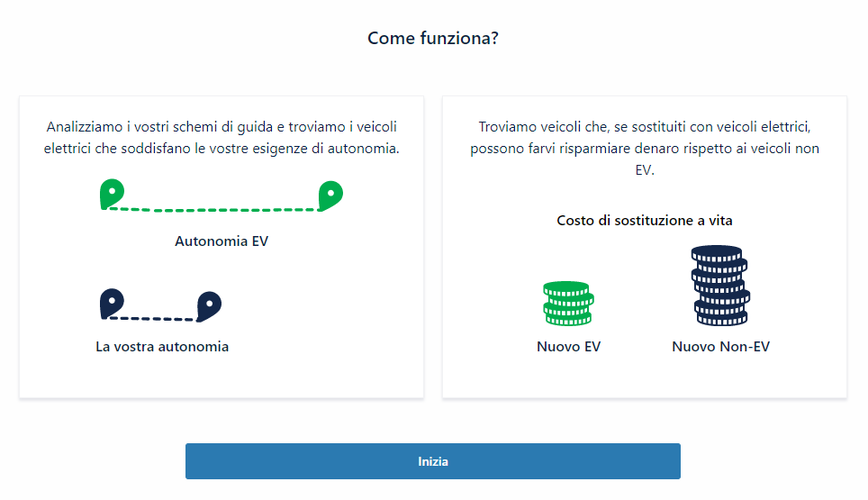Click the dark blue end pin above La vostra autonomia
Screen dimensions: 868x500
[x=209, y=305]
